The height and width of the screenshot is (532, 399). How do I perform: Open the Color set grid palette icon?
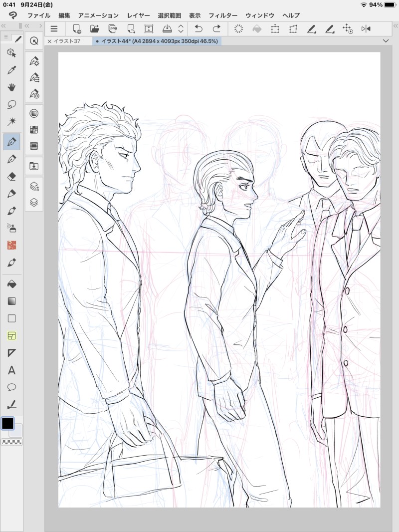tap(34, 130)
